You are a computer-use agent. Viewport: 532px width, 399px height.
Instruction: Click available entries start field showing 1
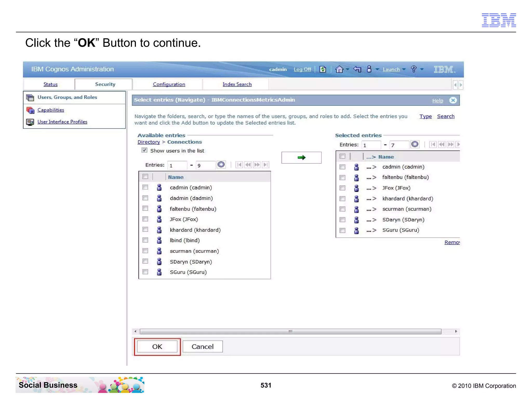177,165
